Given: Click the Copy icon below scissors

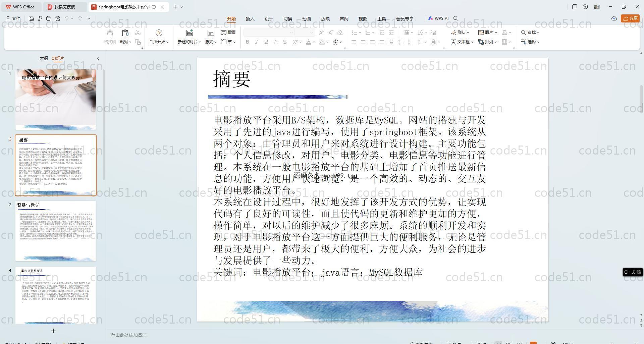Looking at the screenshot, I should coord(138,42).
